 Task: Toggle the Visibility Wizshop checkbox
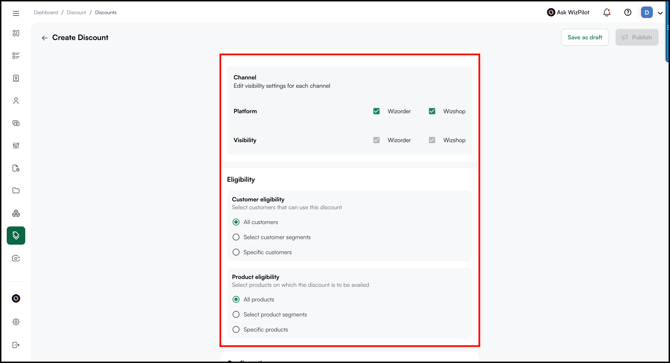432,140
